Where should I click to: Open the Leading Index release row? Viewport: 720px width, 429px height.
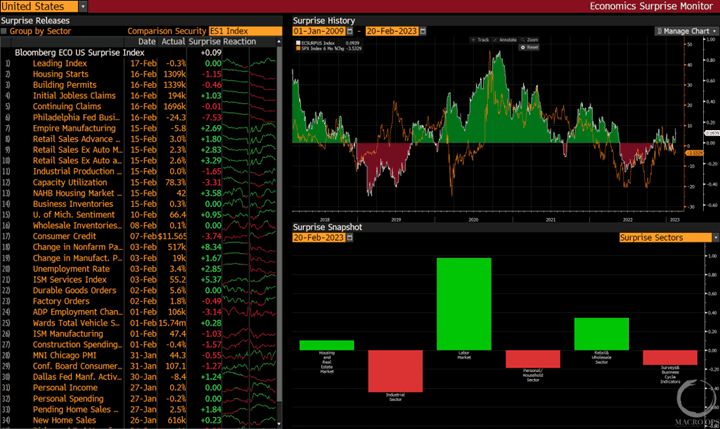click(x=139, y=63)
